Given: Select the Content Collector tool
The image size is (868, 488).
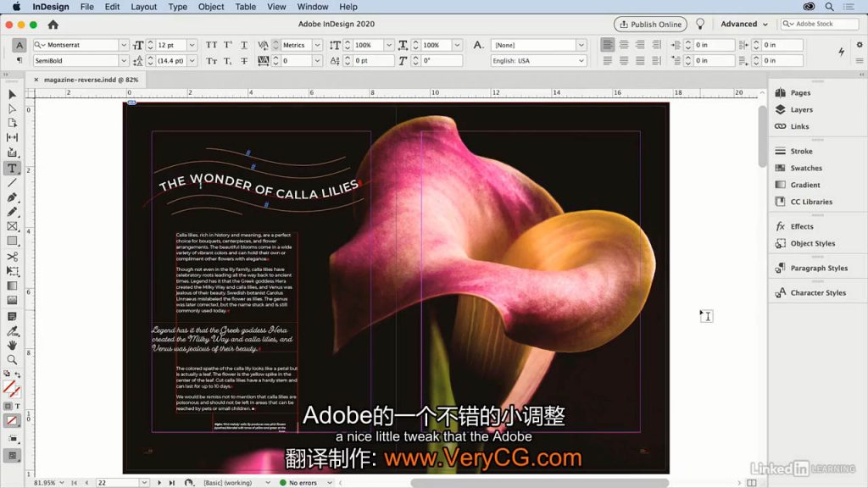Looking at the screenshot, I should click(x=12, y=152).
